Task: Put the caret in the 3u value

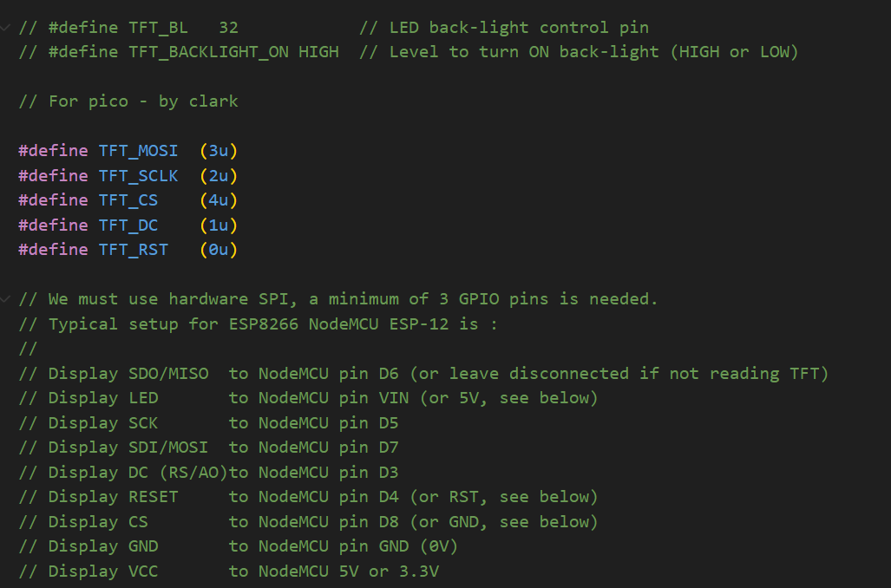Action: (x=219, y=151)
